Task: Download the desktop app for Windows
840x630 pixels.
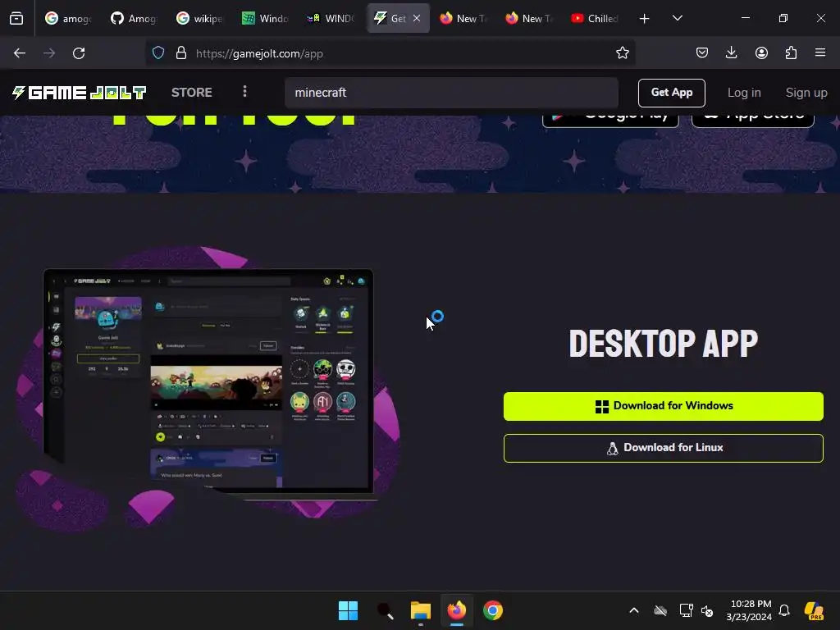Action: click(663, 406)
